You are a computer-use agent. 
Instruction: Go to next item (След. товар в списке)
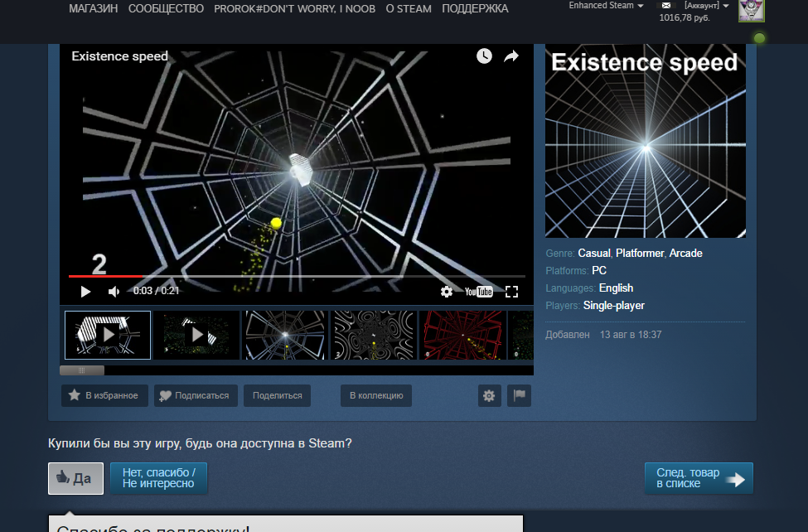pyautogui.click(x=699, y=478)
